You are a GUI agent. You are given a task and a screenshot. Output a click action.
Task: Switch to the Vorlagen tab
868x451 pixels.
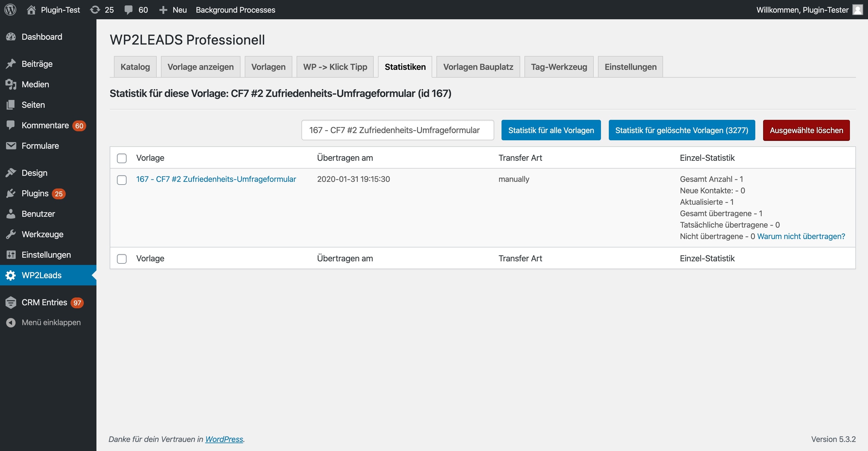point(268,67)
